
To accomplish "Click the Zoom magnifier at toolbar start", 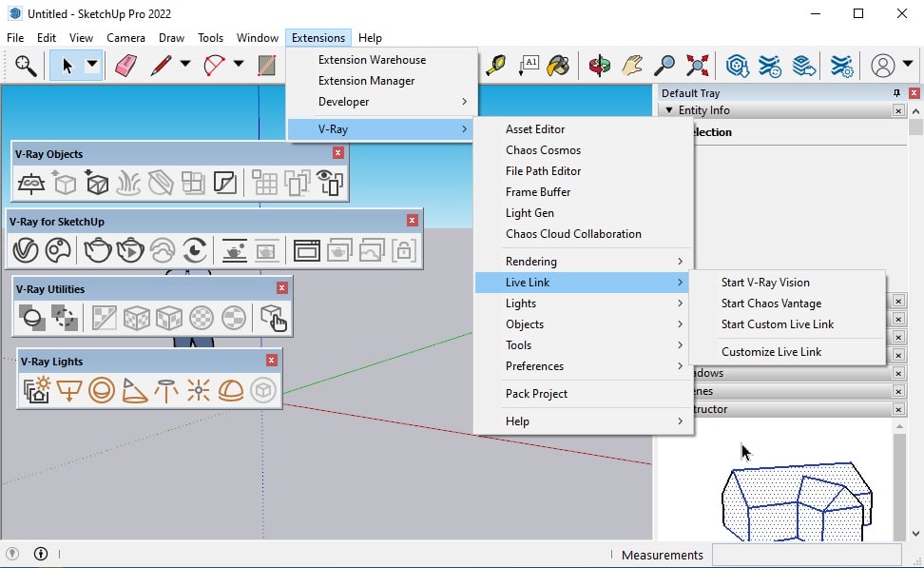I will pos(26,66).
